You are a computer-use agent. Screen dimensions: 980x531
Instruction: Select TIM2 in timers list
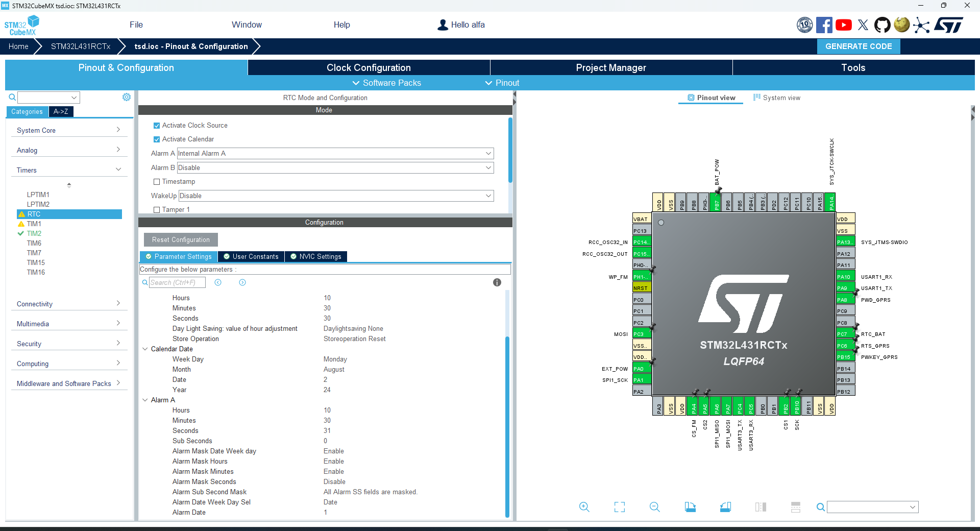click(34, 233)
